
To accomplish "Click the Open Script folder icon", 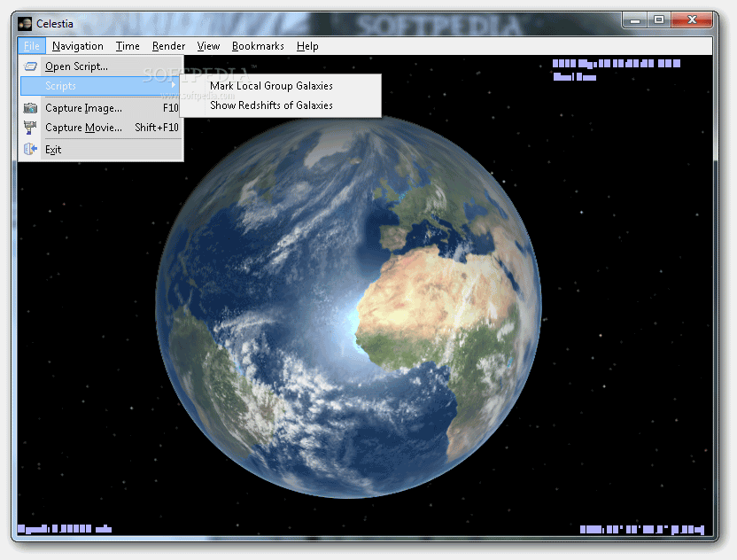I will tap(30, 66).
